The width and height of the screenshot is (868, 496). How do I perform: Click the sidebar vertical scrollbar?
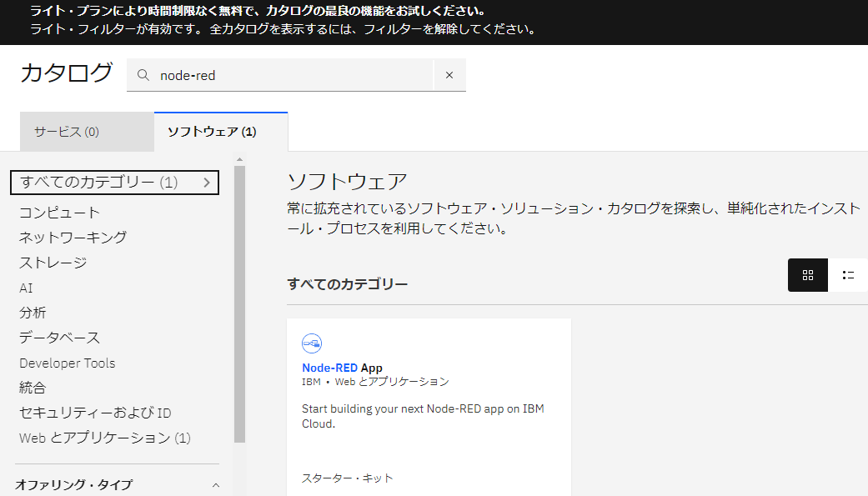click(x=239, y=304)
